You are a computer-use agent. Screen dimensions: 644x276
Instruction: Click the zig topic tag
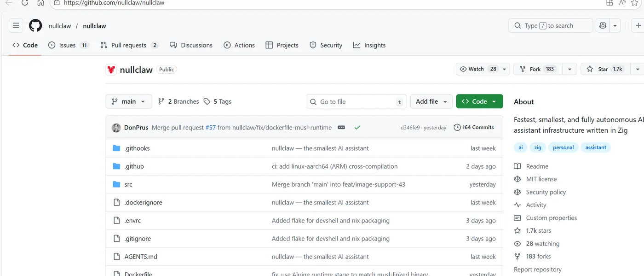537,147
